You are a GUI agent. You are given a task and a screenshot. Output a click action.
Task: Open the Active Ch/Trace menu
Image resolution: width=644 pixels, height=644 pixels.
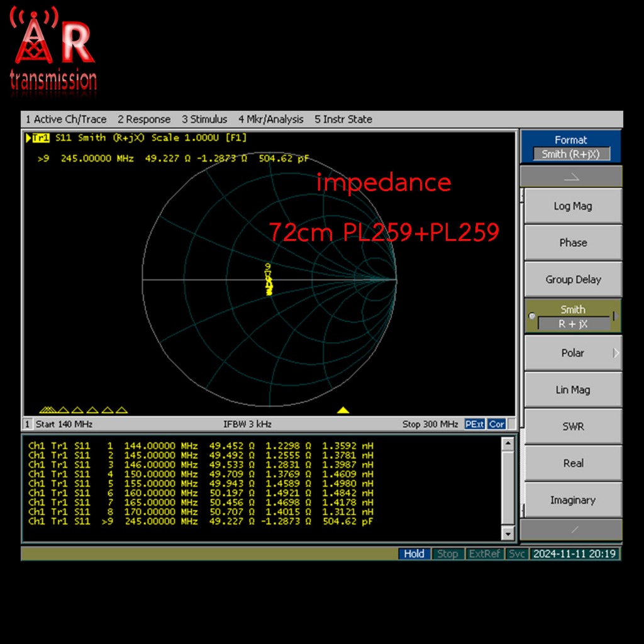coord(66,119)
